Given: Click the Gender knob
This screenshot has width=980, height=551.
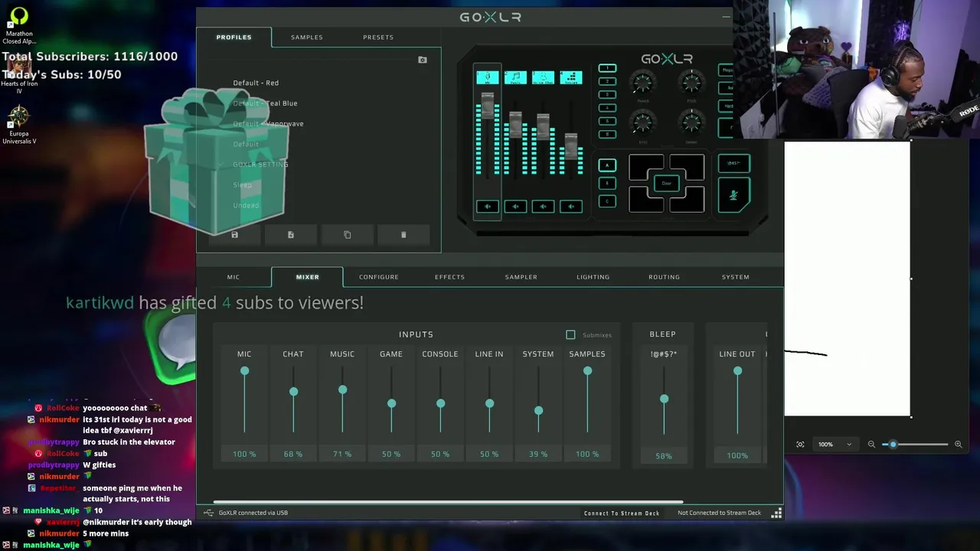Looking at the screenshot, I should pyautogui.click(x=691, y=123).
